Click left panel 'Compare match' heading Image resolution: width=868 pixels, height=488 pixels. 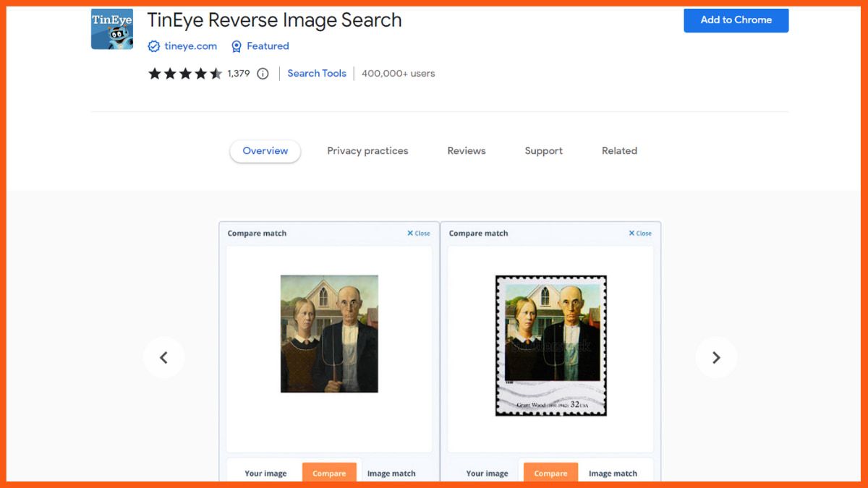click(x=257, y=234)
